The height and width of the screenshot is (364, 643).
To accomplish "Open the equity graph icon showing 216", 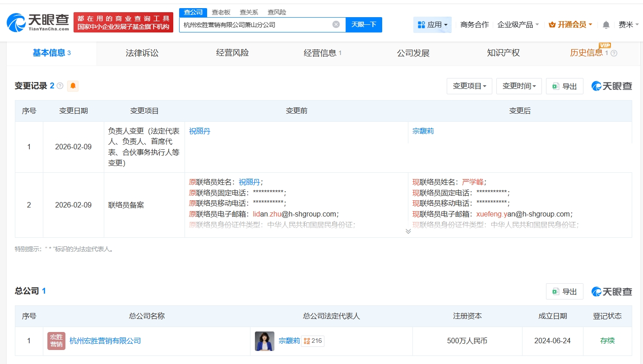I will click(x=313, y=341).
